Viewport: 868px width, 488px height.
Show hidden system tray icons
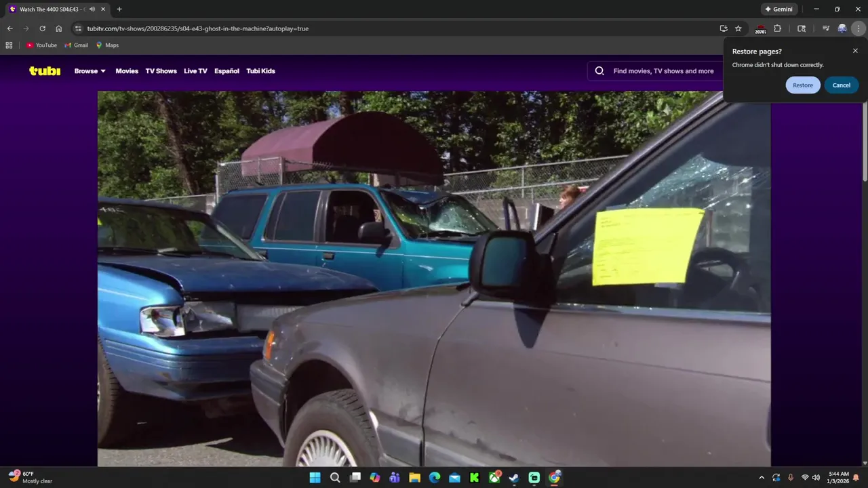click(762, 478)
